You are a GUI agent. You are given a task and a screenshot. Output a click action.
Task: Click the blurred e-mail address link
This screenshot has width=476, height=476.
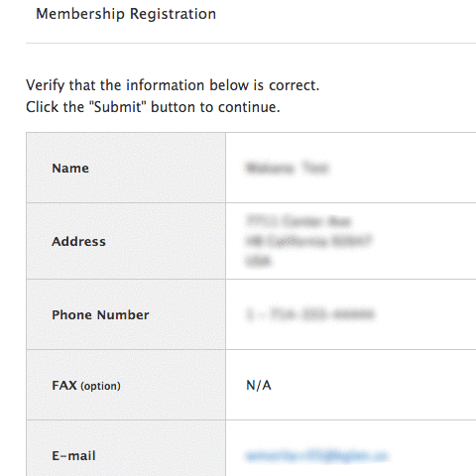(317, 456)
